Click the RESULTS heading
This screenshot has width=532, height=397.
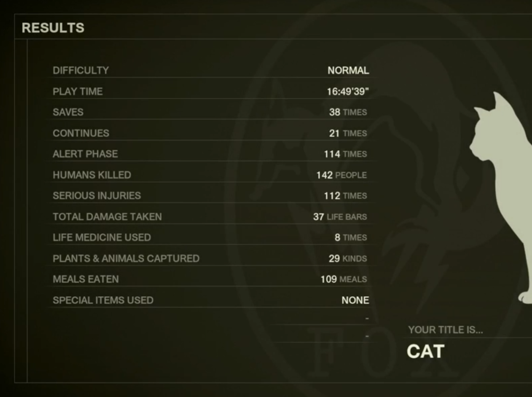[x=53, y=28]
